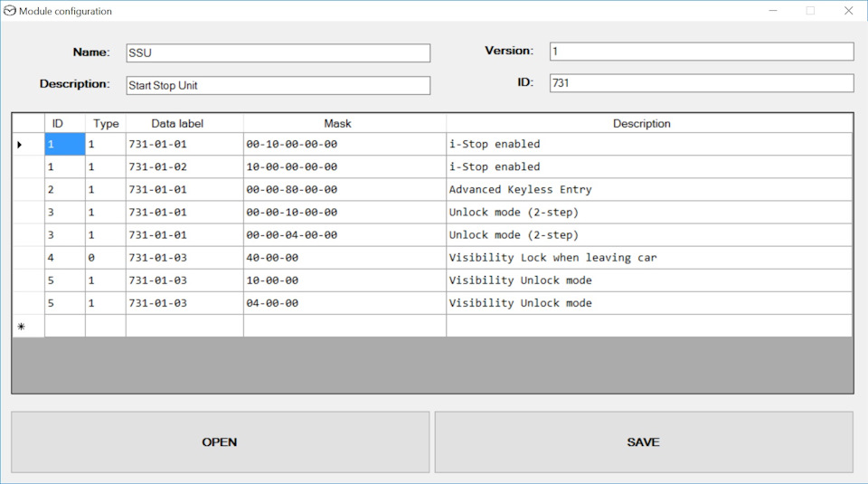
Task: Click mask cell 04-00-00
Action: pos(344,303)
